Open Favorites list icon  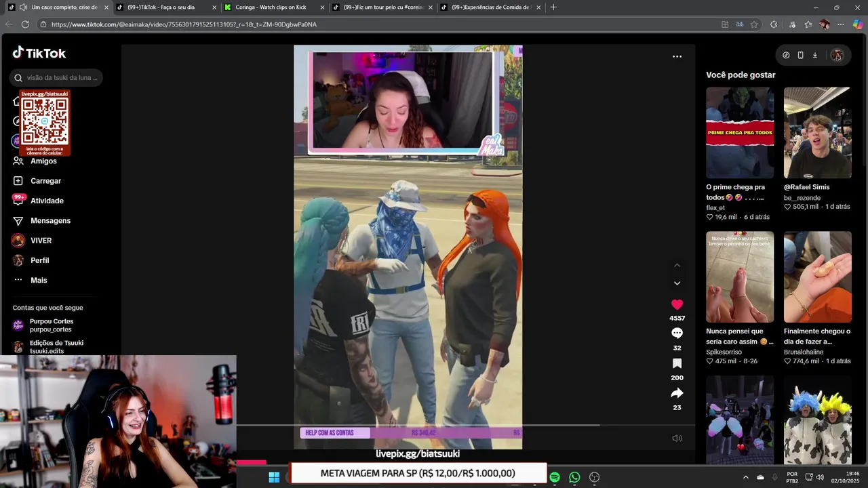[808, 24]
